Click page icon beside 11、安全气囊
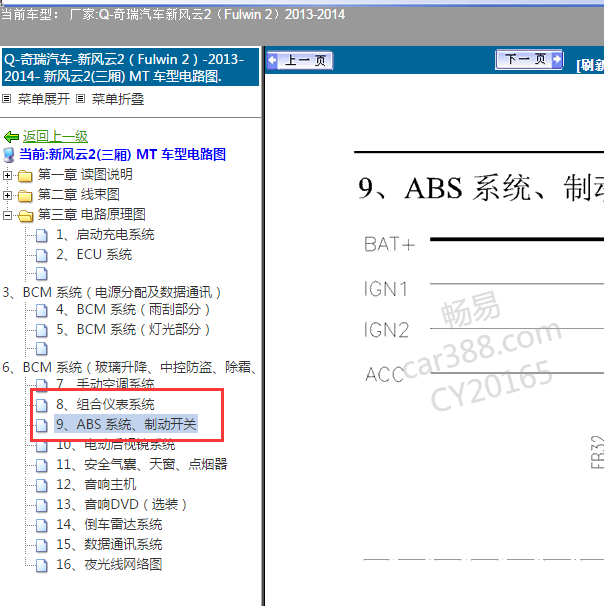The height and width of the screenshot is (606, 604). pos(42,465)
